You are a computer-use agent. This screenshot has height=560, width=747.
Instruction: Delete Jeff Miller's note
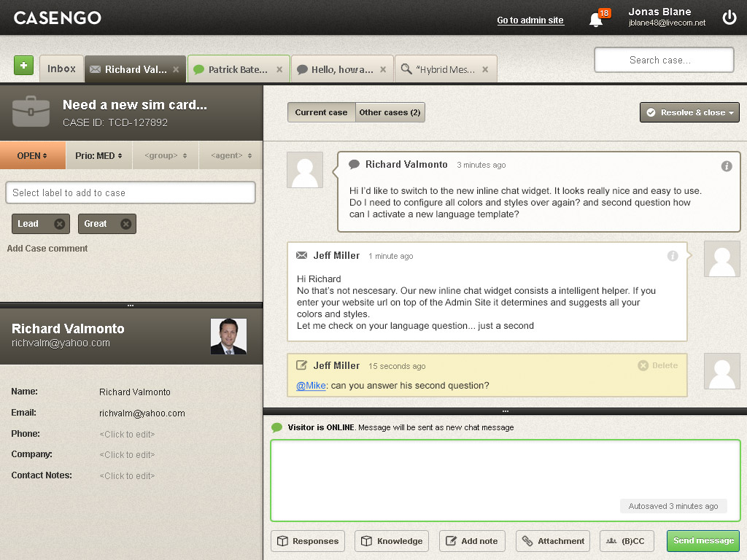(658, 366)
